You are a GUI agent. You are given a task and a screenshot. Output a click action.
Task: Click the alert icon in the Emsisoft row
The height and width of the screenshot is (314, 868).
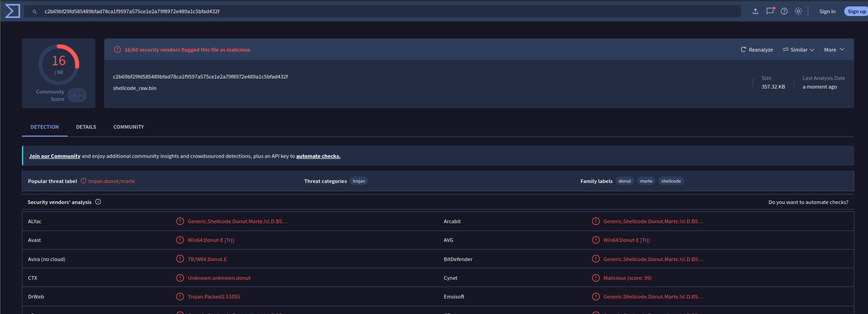click(595, 297)
